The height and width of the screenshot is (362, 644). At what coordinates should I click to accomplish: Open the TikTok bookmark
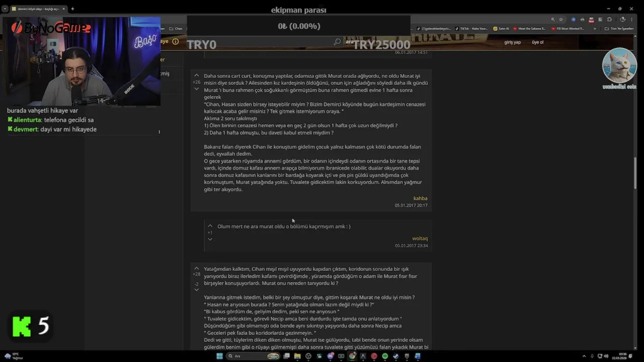pos(471,29)
